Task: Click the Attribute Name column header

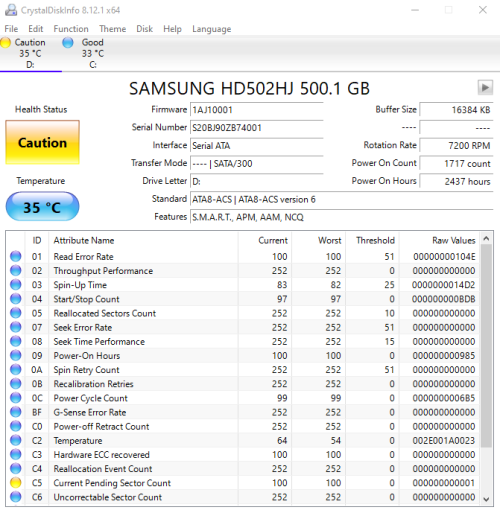Action: click(143, 240)
